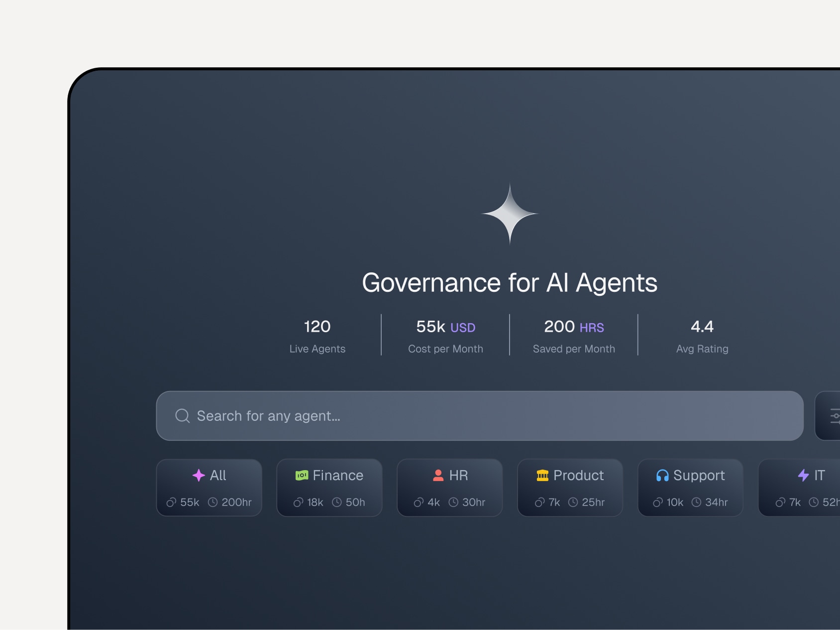Image resolution: width=840 pixels, height=630 pixels.
Task: Select the Finance category tab
Action: tap(329, 488)
